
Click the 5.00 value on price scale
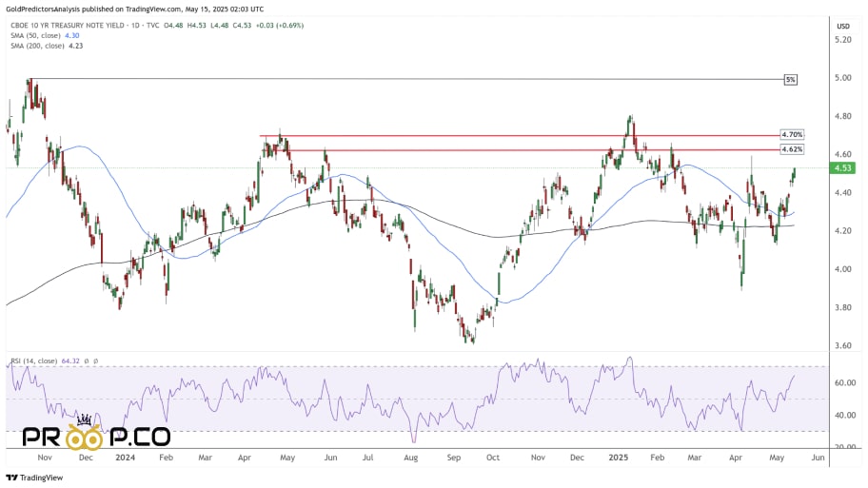[x=843, y=78]
